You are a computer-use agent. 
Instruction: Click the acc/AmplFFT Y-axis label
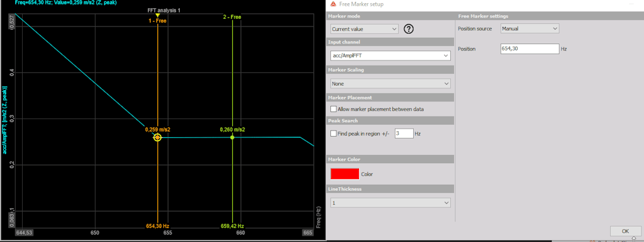[5, 120]
